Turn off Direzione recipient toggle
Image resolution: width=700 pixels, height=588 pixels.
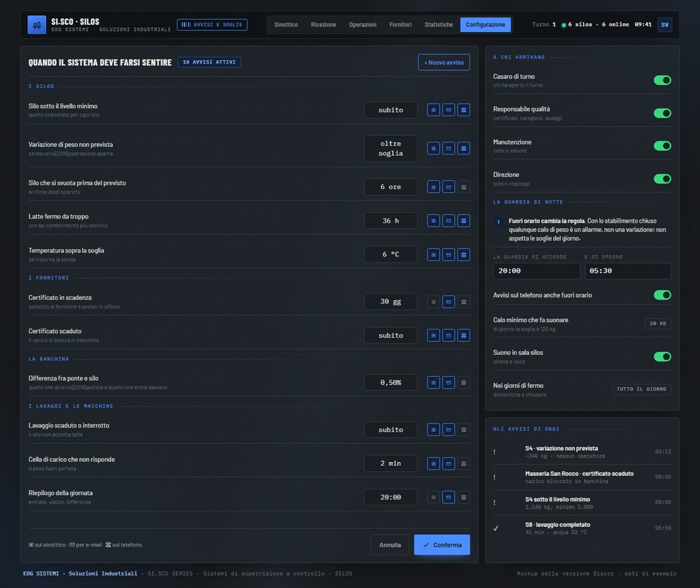662,178
